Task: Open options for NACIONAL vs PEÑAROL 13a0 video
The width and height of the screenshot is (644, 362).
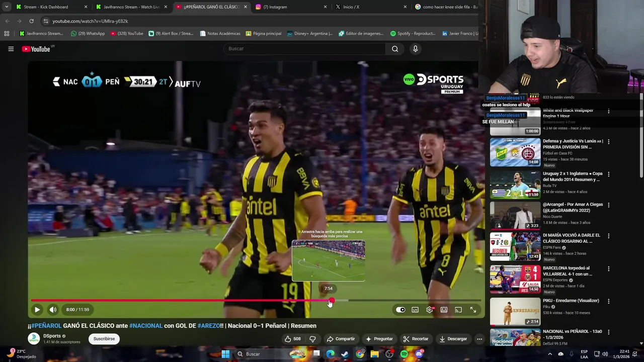Action: coord(608,332)
